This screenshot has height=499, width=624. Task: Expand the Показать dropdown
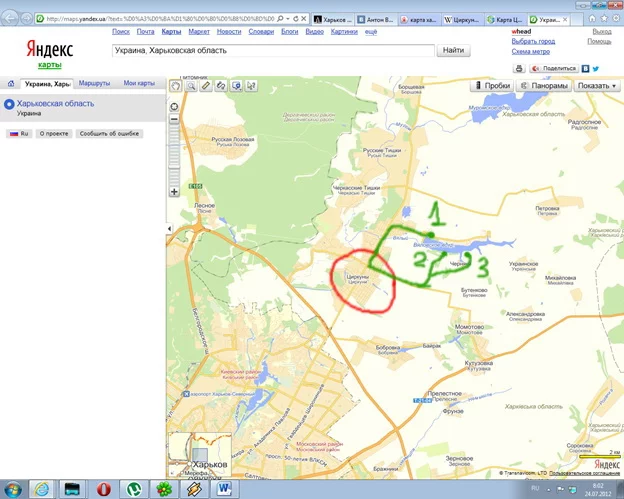[597, 86]
